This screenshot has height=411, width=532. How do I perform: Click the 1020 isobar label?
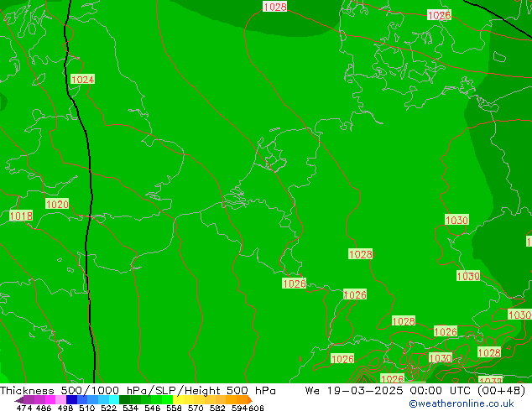(x=57, y=204)
